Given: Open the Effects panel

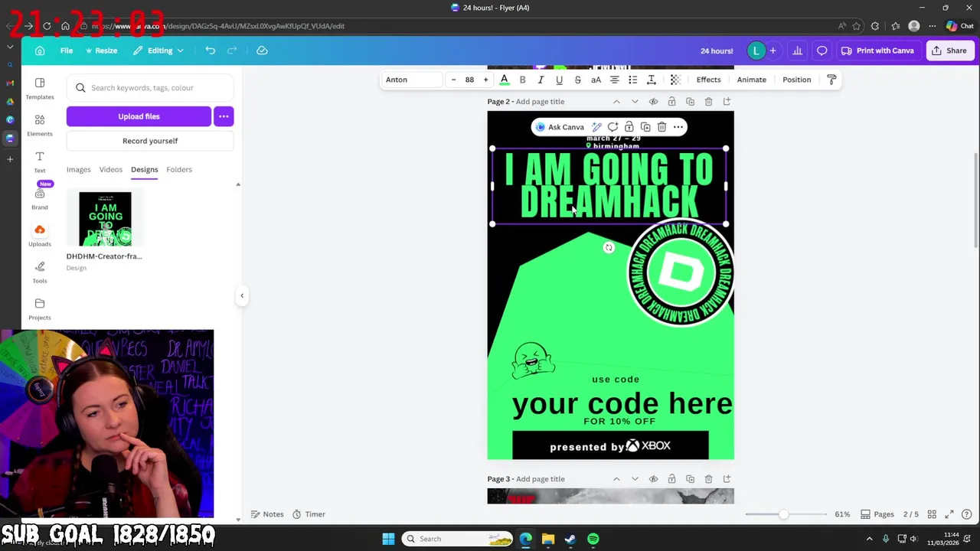Looking at the screenshot, I should click(x=708, y=80).
